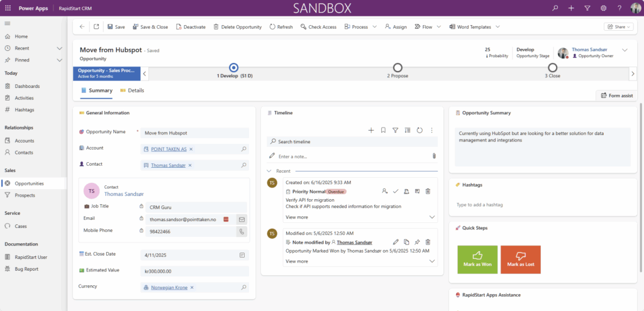
Task: Open timeline more options ellipsis
Action: pyautogui.click(x=431, y=130)
